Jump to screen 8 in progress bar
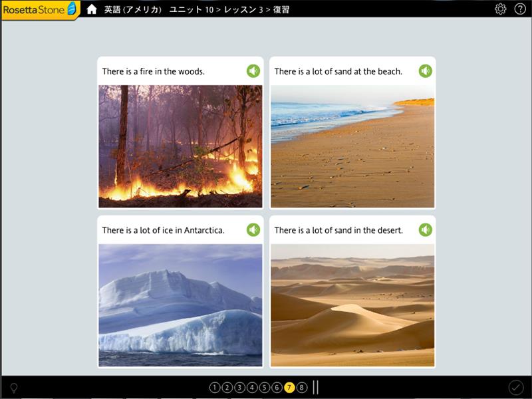Image resolution: width=532 pixels, height=399 pixels. pos(302,387)
